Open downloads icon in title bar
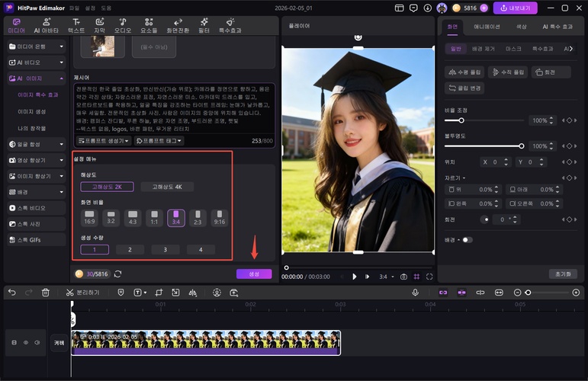588x381 pixels. 428,8
